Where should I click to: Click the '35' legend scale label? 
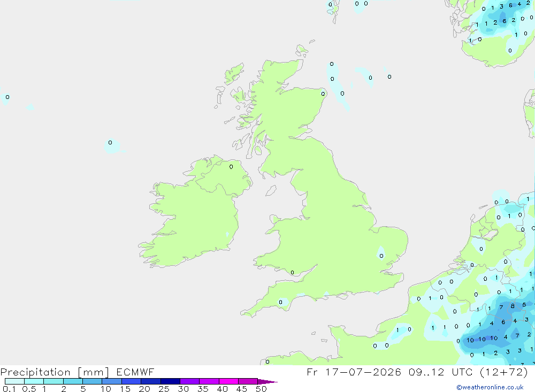click(x=203, y=389)
